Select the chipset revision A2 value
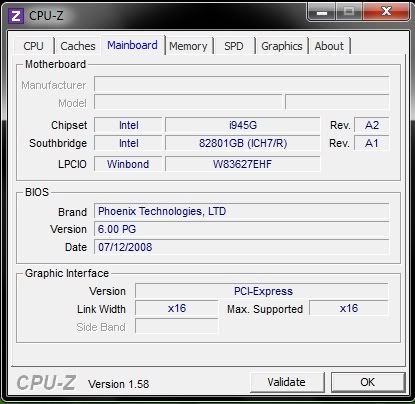 click(x=372, y=125)
